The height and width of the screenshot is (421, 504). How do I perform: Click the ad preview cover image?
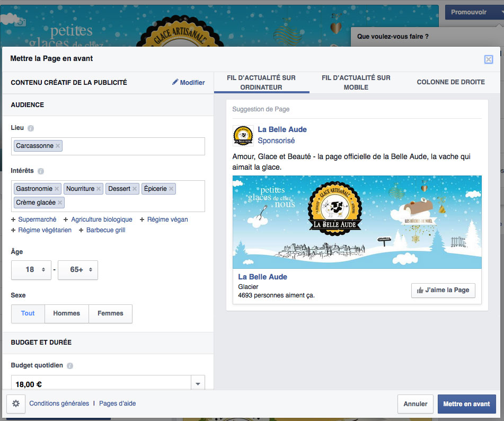tap(357, 222)
